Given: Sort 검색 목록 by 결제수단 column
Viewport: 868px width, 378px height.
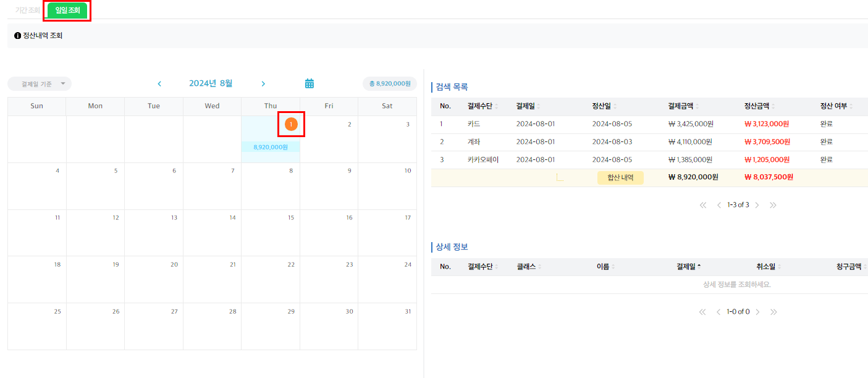Looking at the screenshot, I should (x=482, y=106).
